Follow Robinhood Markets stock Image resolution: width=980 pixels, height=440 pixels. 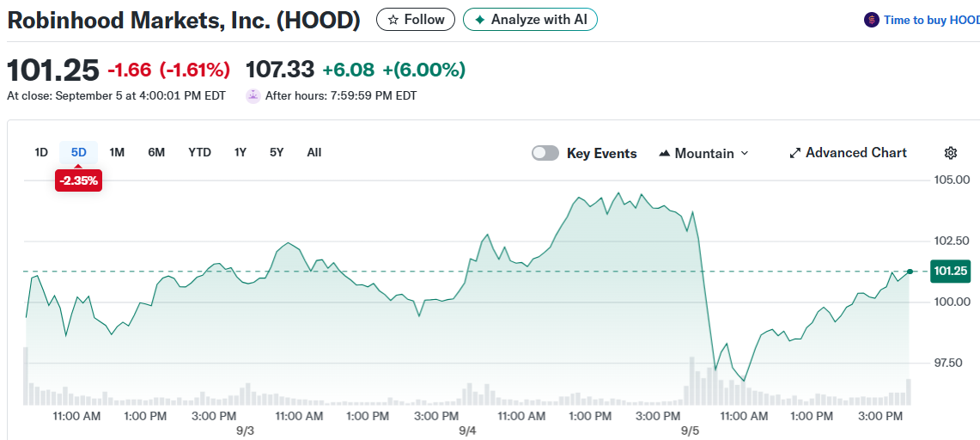click(x=416, y=20)
